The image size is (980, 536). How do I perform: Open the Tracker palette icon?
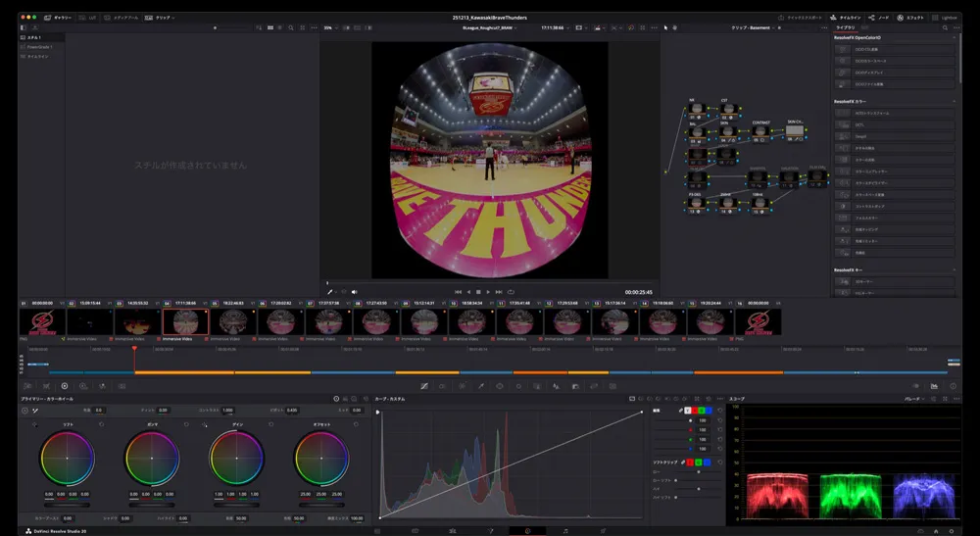point(518,386)
